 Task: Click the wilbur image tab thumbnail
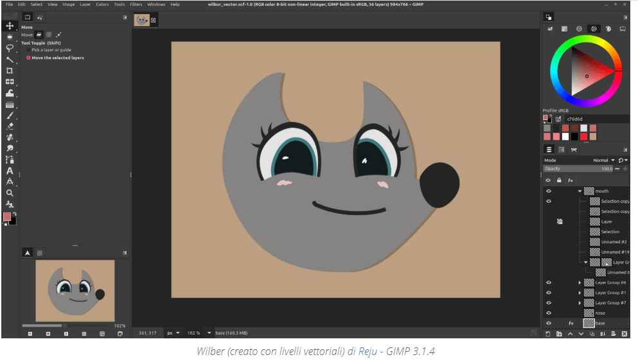click(x=141, y=21)
